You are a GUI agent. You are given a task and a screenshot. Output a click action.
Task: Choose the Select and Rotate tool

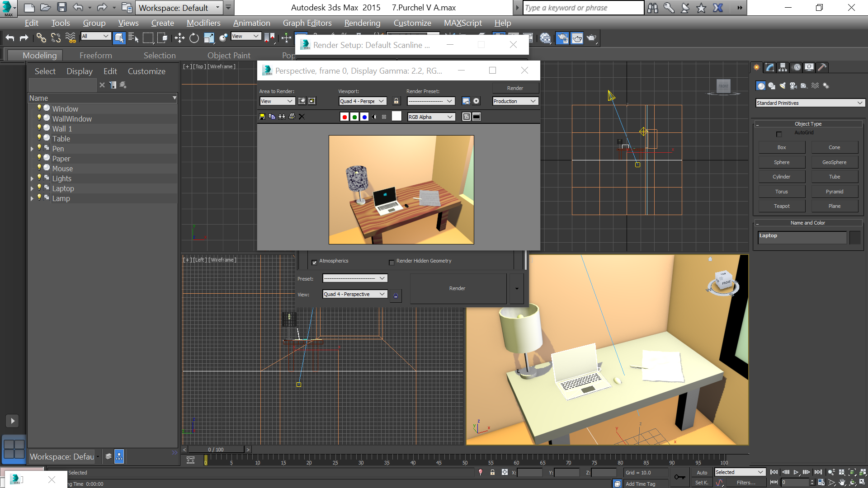click(194, 38)
